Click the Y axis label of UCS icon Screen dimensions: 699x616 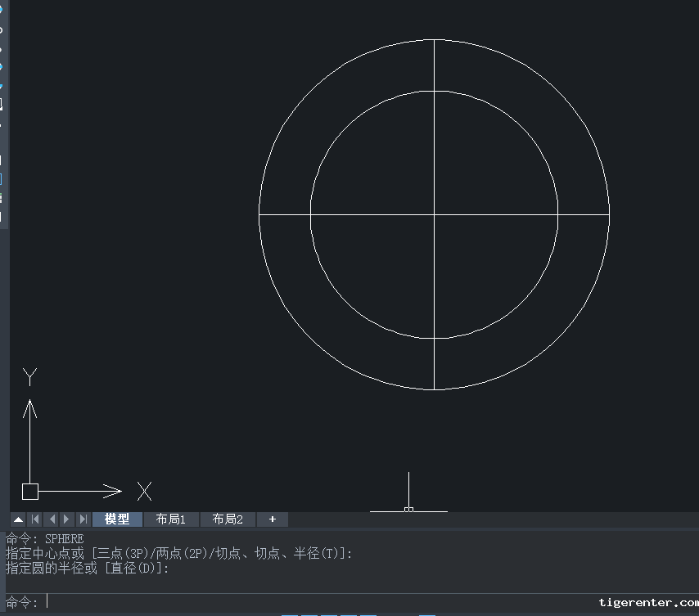30,376
